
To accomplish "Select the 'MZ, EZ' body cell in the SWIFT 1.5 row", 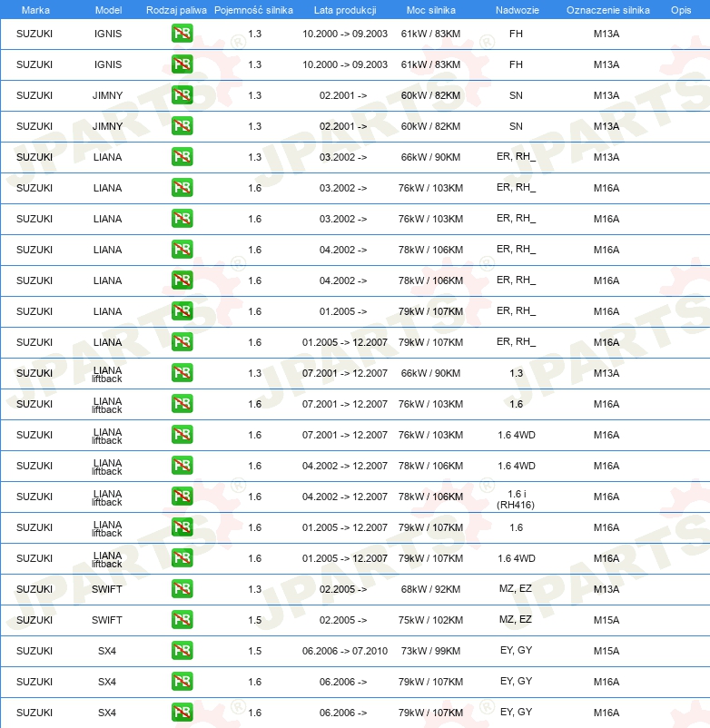I will pos(516,619).
